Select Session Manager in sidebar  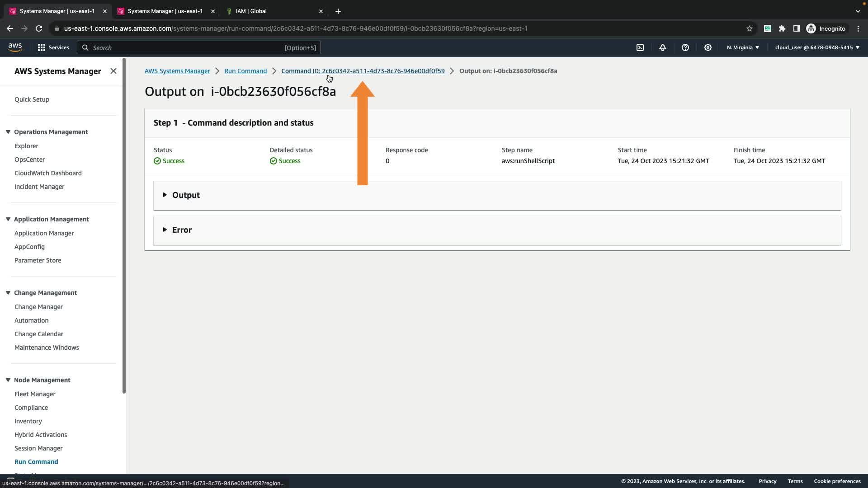coord(38,448)
